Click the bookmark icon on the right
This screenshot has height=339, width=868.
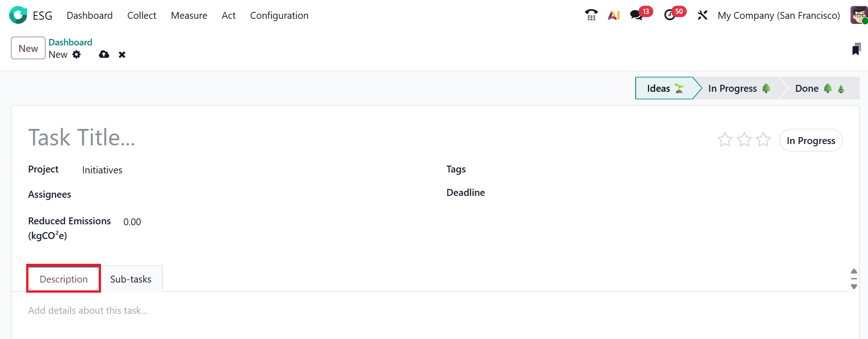pyautogui.click(x=856, y=49)
